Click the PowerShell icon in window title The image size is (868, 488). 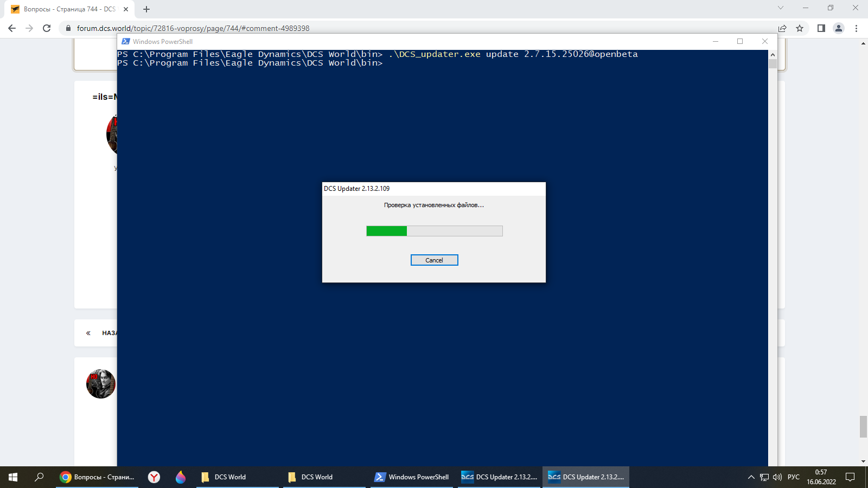tap(126, 42)
